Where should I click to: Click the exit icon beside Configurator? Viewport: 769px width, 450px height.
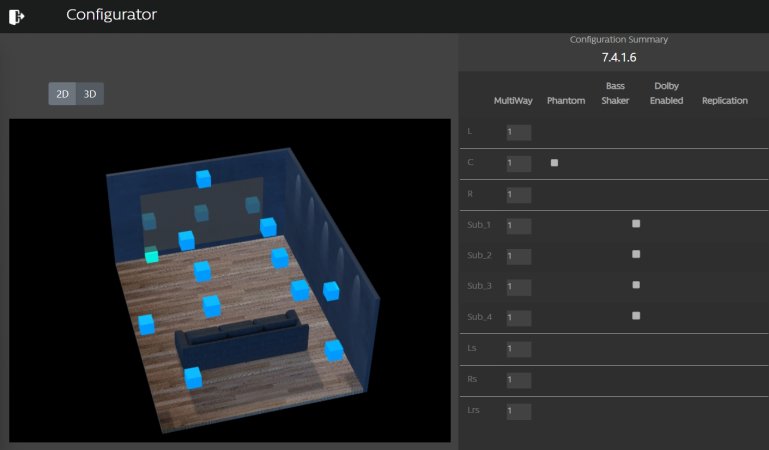point(16,16)
